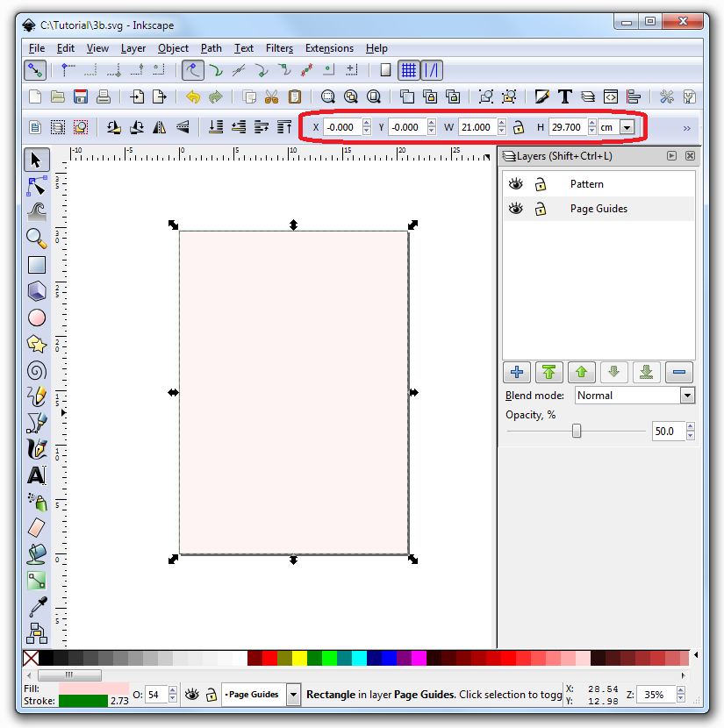This screenshot has height=728, width=724.
Task: Select the Zoom magnifier tool
Action: click(36, 238)
